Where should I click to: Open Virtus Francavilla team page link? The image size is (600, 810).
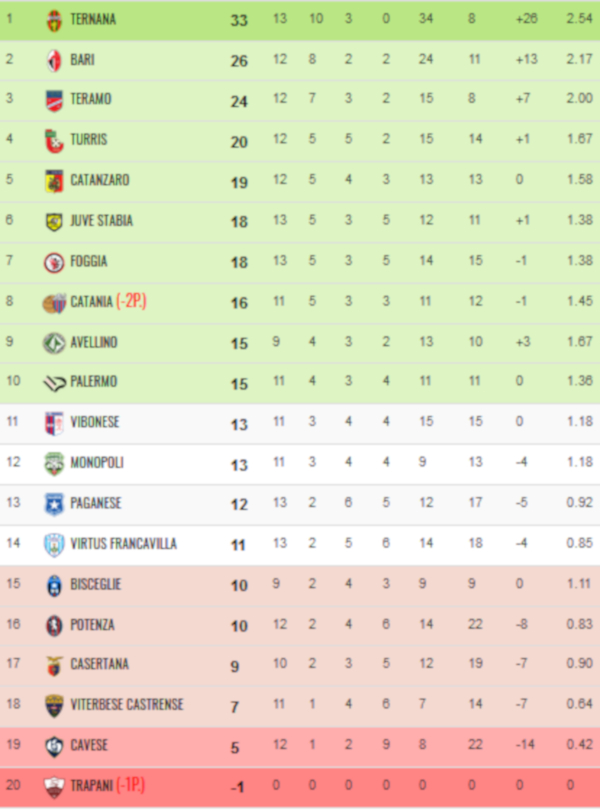click(123, 544)
